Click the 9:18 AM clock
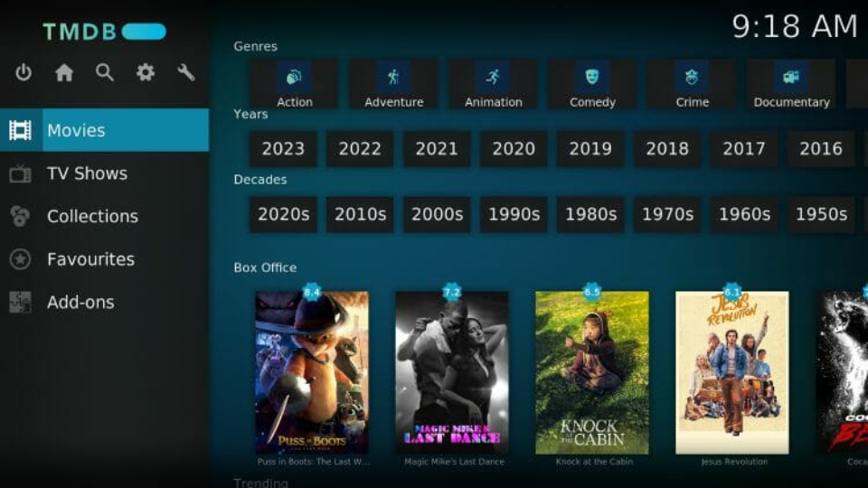868x488 pixels. [x=795, y=26]
